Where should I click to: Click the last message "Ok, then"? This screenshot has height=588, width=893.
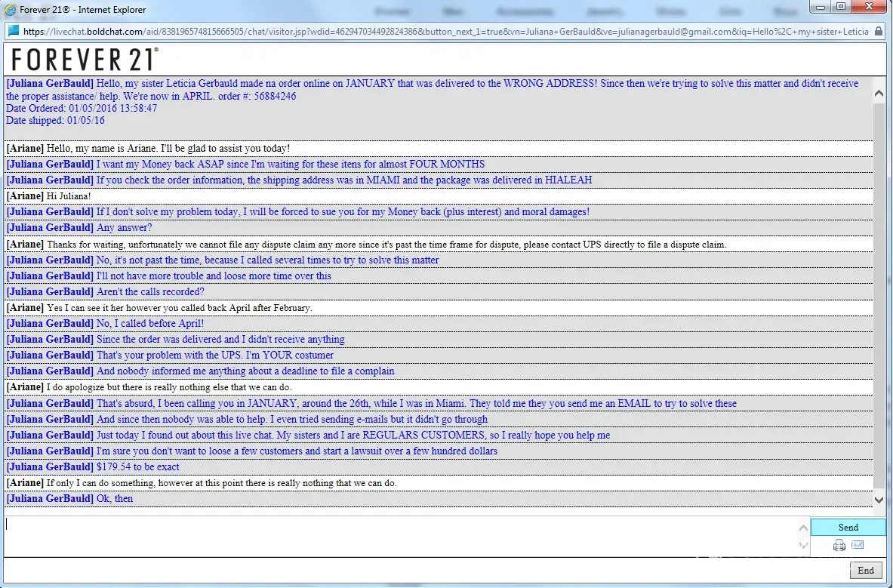click(115, 498)
